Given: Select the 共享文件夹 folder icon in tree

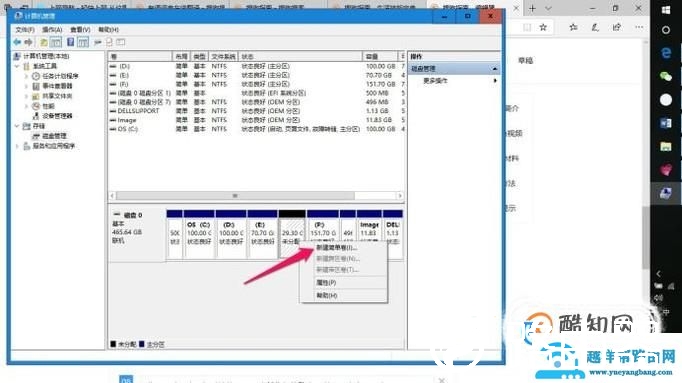Looking at the screenshot, I should [x=36, y=96].
